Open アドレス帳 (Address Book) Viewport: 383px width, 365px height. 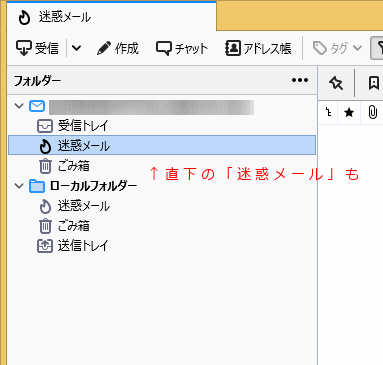point(258,48)
